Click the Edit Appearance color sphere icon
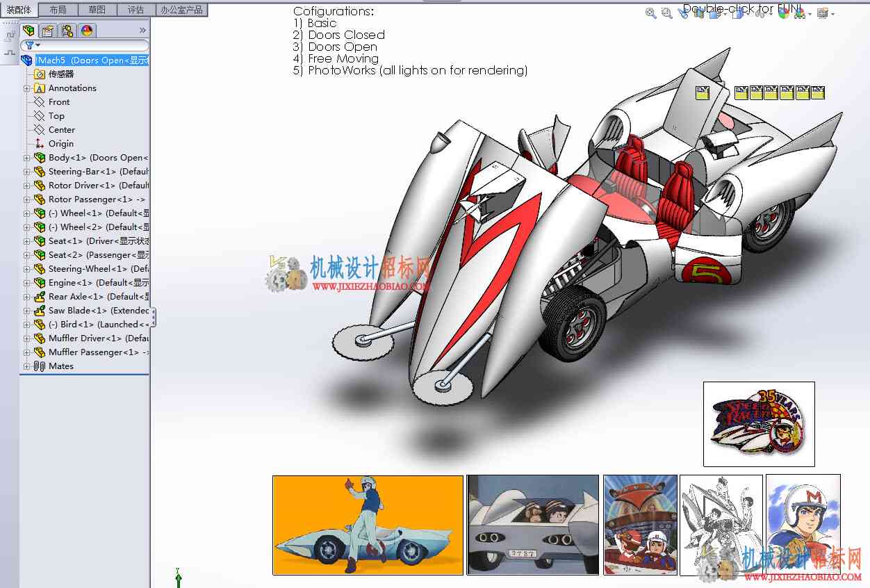This screenshot has width=870, height=588. coord(783,13)
